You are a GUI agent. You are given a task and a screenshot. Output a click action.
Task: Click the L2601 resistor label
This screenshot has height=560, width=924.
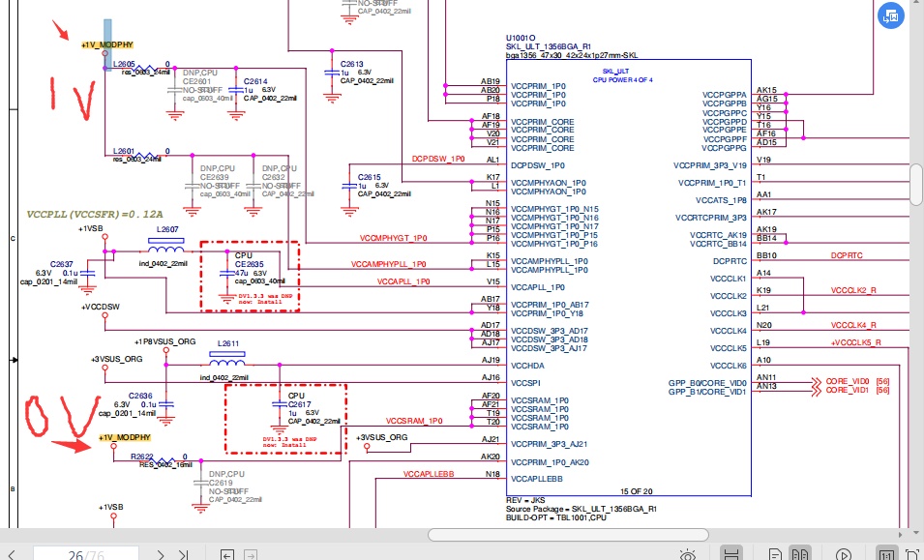pyautogui.click(x=124, y=151)
